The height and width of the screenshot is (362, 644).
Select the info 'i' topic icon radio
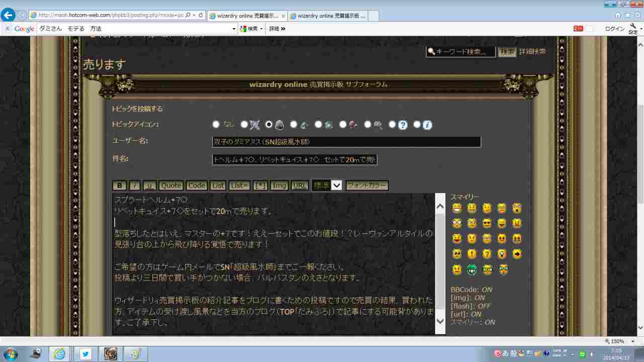[417, 124]
